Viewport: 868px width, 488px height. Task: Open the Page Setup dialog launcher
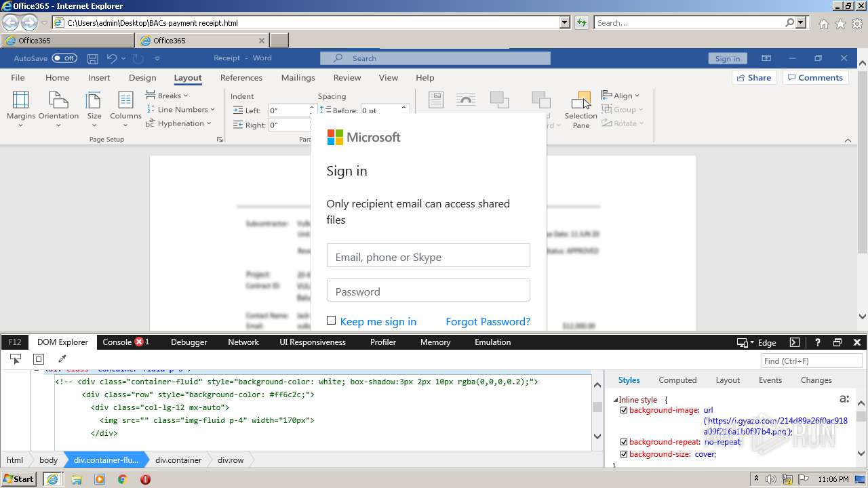[220, 140]
